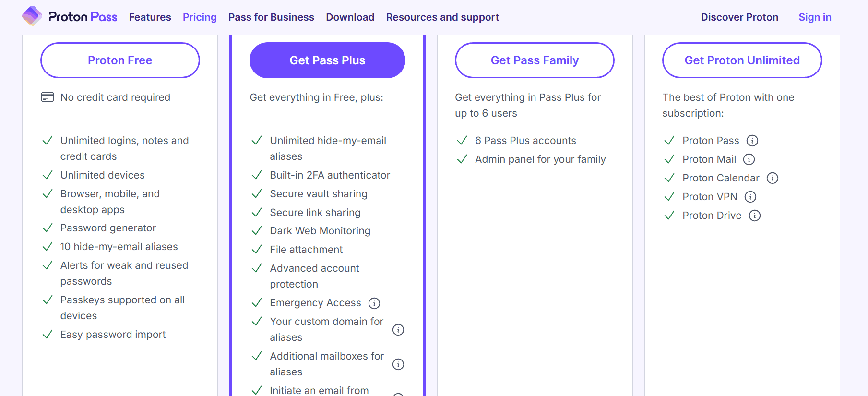Click info icon beside Proton Drive
Viewport: 868px width, 396px height.
coord(755,216)
